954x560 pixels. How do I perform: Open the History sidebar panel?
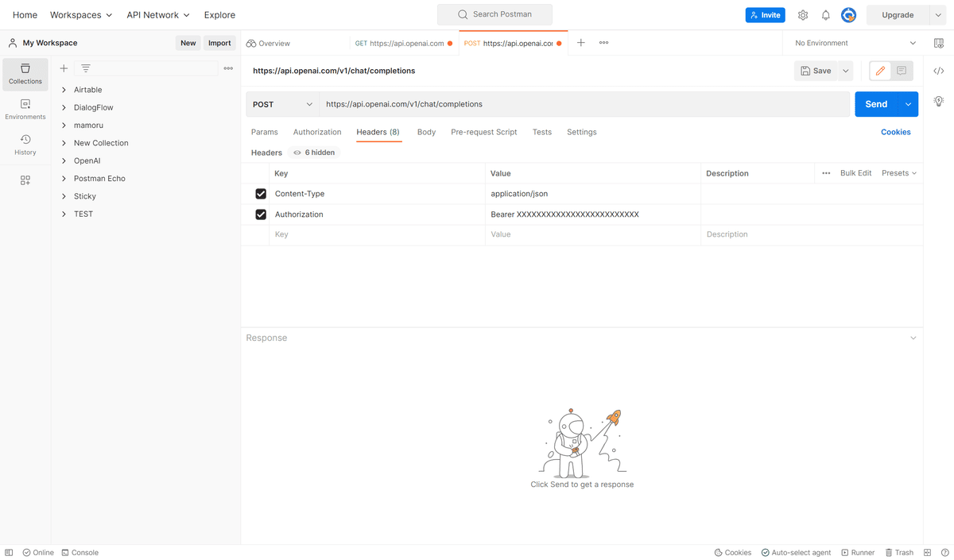(x=25, y=145)
